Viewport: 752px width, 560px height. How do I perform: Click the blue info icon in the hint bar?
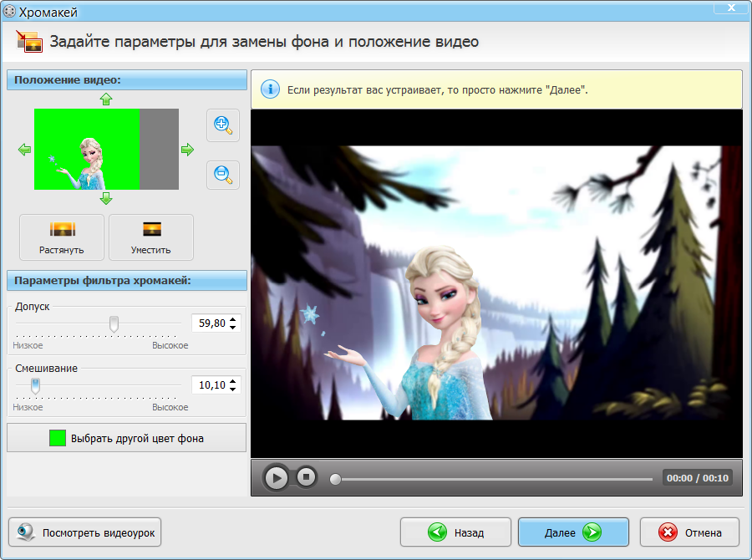[270, 89]
